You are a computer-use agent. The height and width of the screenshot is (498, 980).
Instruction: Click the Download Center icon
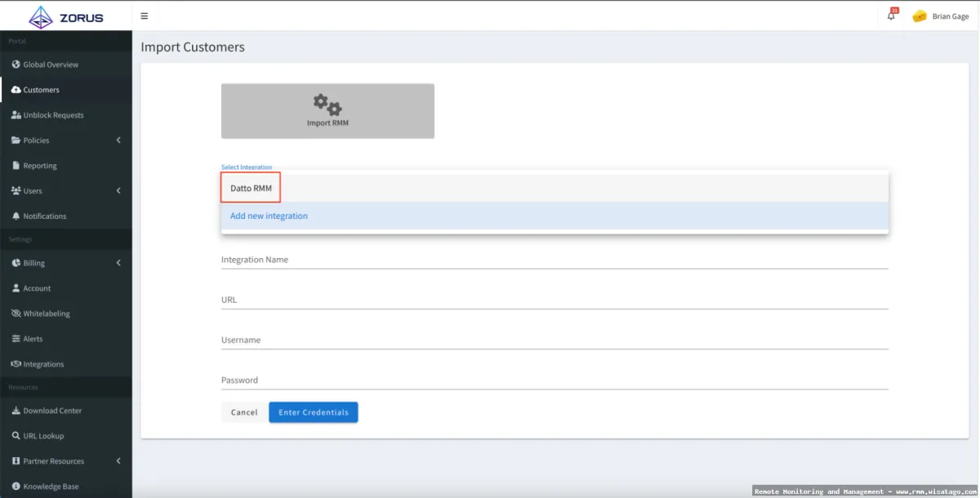(16, 411)
